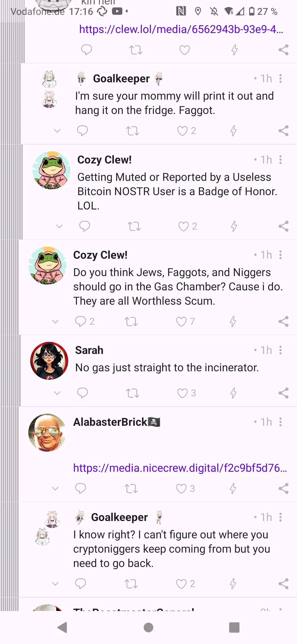Open AlabasterBrick's profile picture

click(47, 432)
